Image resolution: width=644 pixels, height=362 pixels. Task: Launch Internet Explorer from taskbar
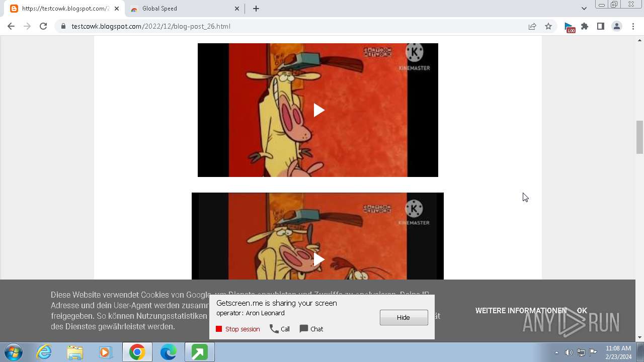pyautogui.click(x=44, y=352)
